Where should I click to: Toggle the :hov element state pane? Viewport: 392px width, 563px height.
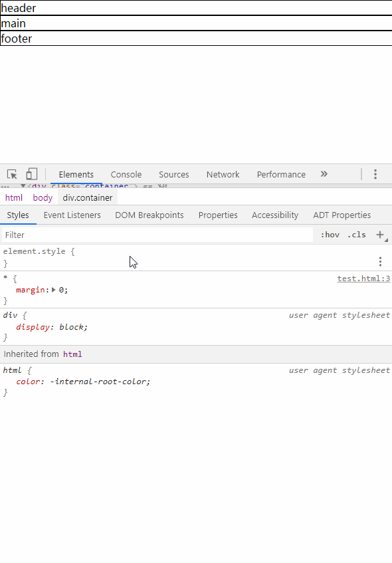coord(330,235)
